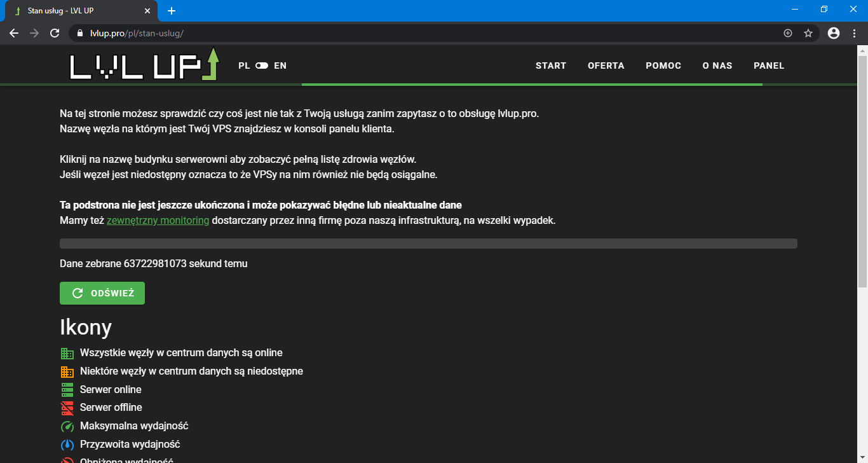
Task: Open a new browser tab
Action: (x=172, y=11)
